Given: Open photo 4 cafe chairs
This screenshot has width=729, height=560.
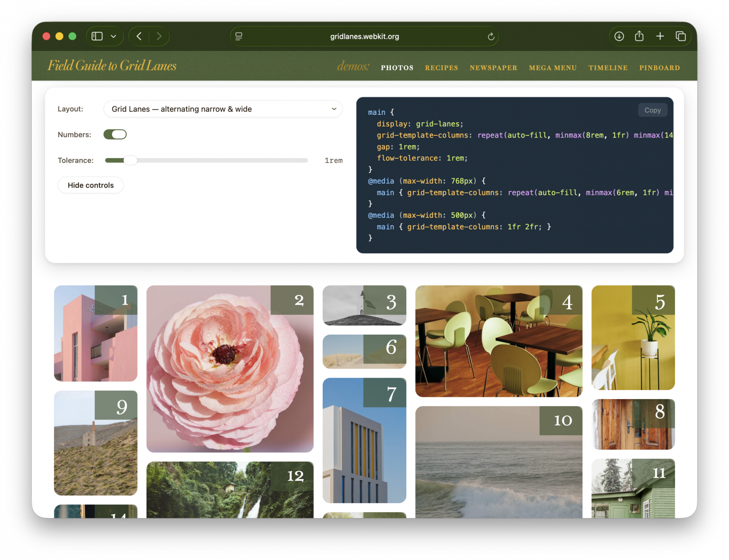Looking at the screenshot, I should click(x=499, y=341).
